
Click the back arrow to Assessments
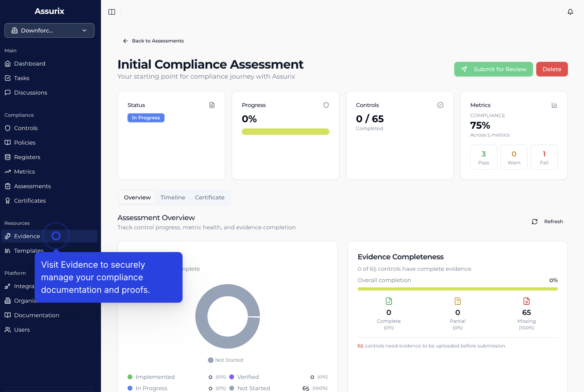[125, 41]
